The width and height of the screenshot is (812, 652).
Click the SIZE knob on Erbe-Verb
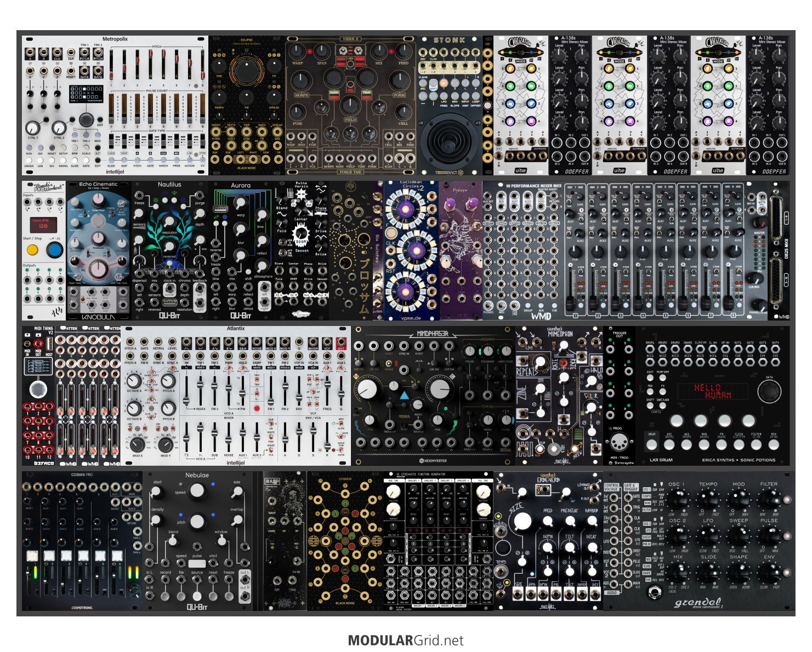[x=523, y=521]
